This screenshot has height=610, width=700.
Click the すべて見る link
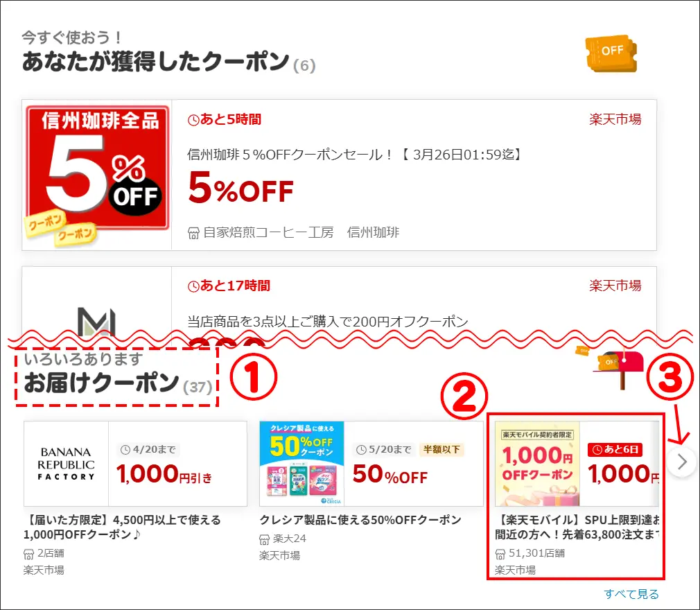point(631,594)
